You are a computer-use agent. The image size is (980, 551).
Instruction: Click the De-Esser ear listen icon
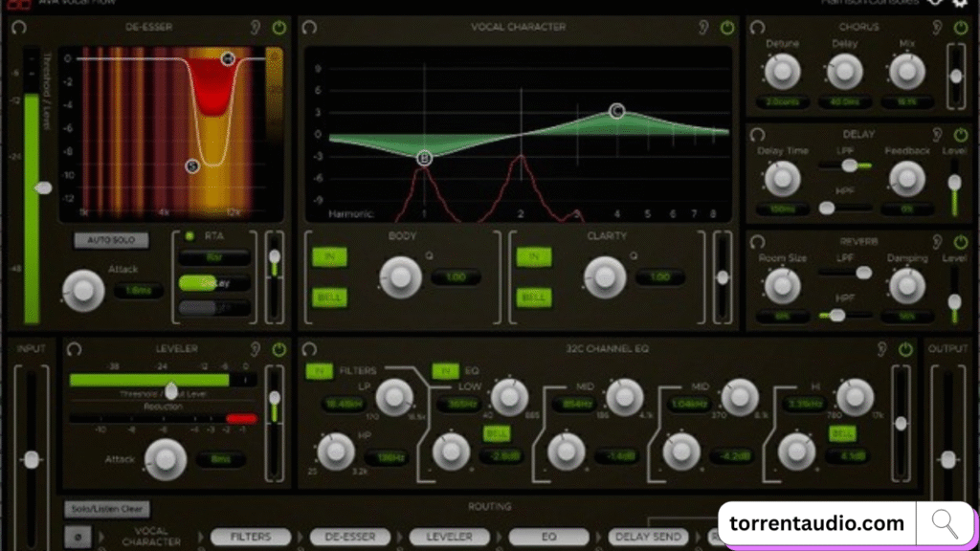tap(256, 28)
